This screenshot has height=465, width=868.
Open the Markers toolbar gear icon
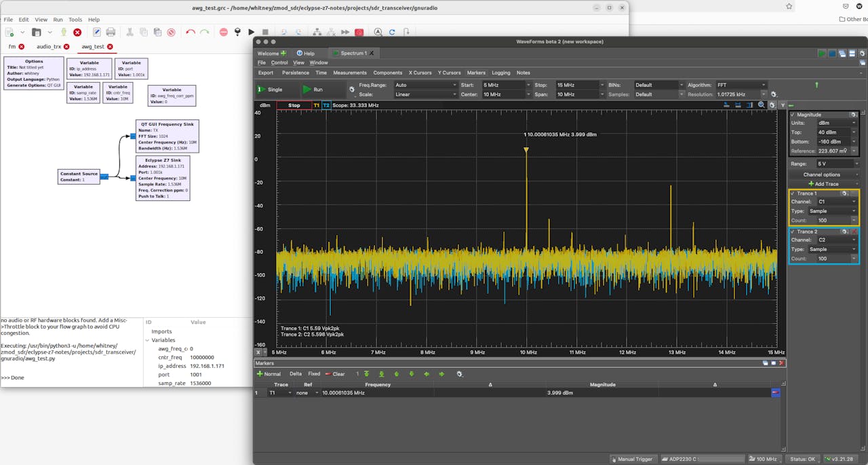pos(460,374)
